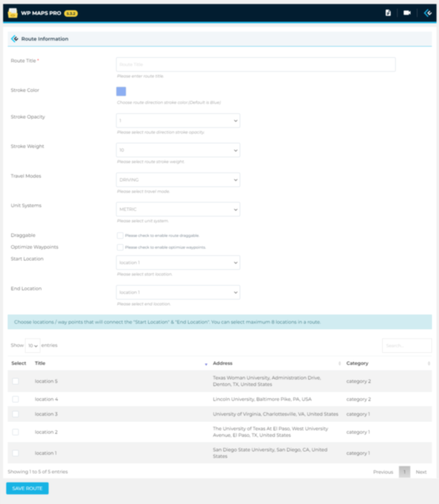
Task: Click the Route Title input field
Action: pyautogui.click(x=256, y=64)
